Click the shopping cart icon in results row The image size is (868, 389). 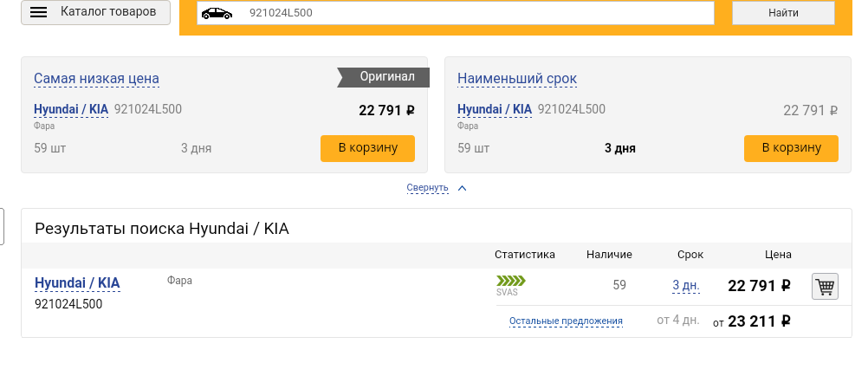click(825, 286)
